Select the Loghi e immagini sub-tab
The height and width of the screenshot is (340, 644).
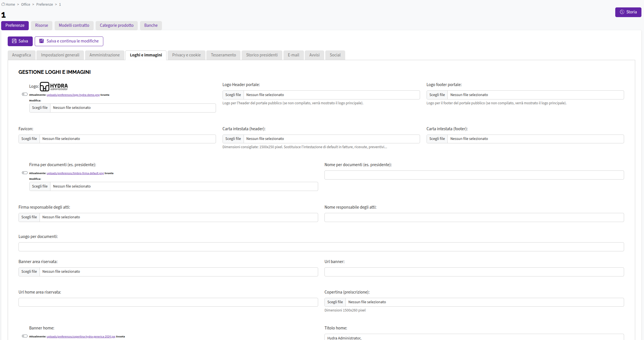(x=146, y=55)
